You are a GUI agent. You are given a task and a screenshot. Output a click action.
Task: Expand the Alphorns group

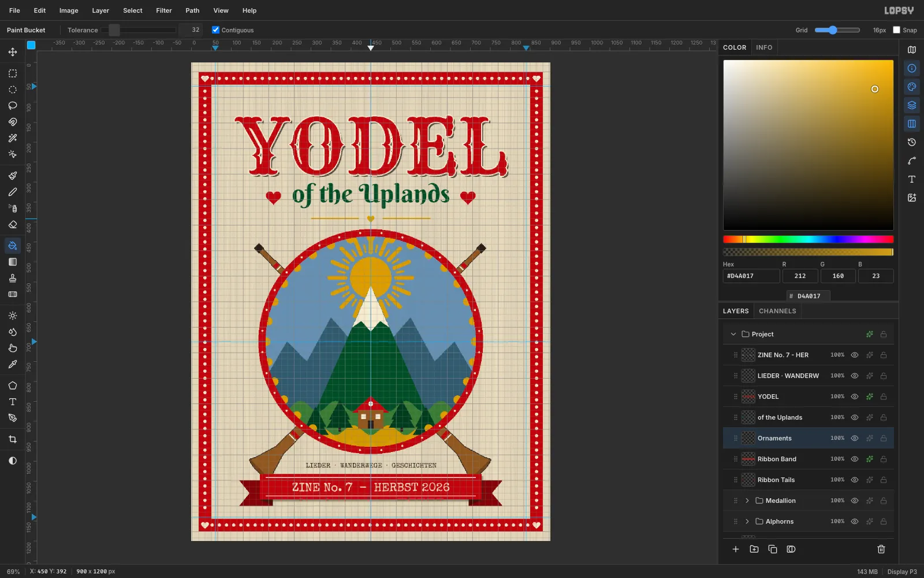(747, 521)
